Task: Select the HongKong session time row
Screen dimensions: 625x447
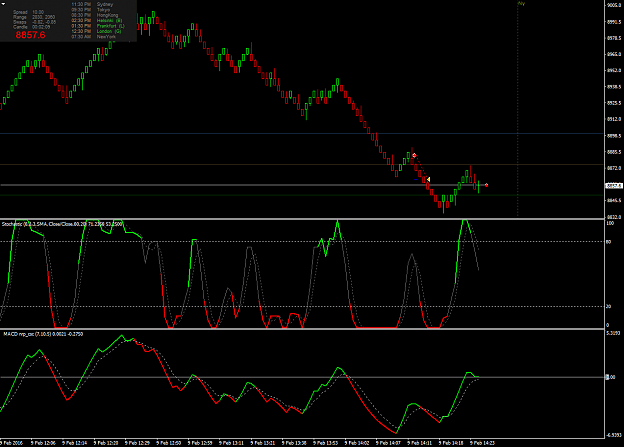Action: point(95,15)
